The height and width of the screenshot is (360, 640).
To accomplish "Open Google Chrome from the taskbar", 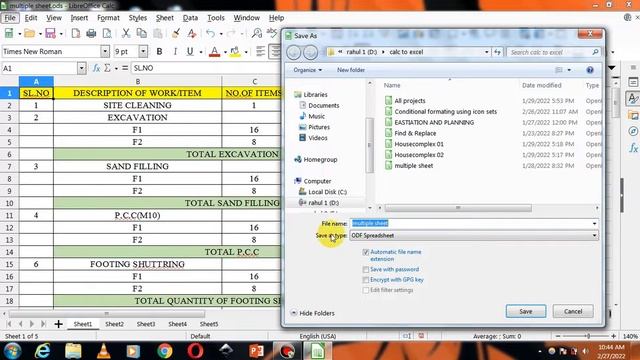I will click(165, 351).
